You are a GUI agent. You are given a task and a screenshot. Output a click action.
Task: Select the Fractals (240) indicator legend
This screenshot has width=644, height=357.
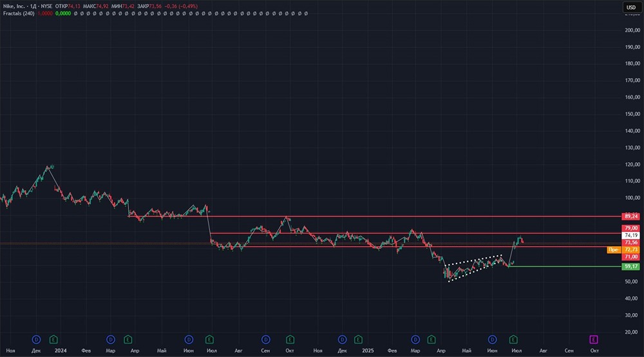click(17, 13)
